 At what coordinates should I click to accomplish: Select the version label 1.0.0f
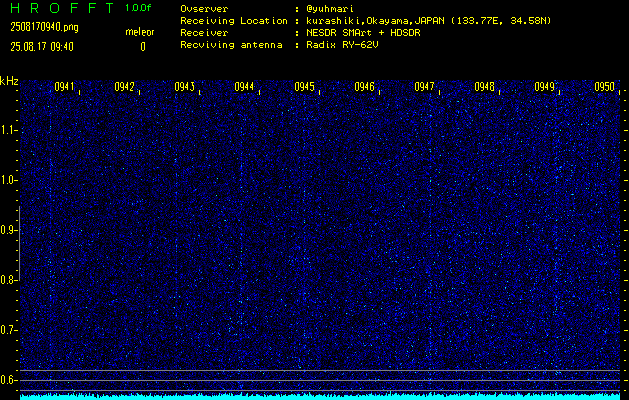138,8
